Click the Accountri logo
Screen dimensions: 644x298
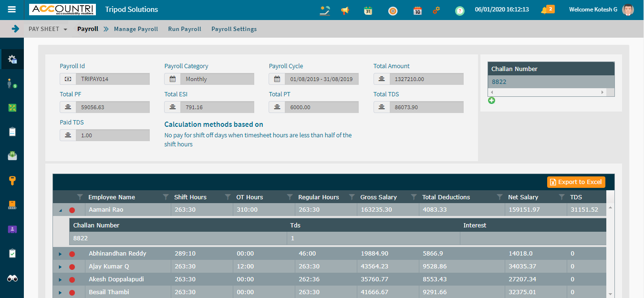coord(62,10)
